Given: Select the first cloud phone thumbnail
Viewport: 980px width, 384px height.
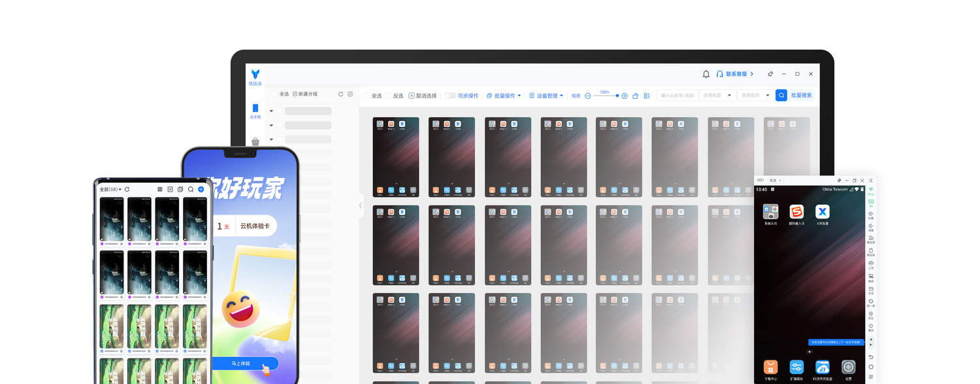Looking at the screenshot, I should click(396, 157).
